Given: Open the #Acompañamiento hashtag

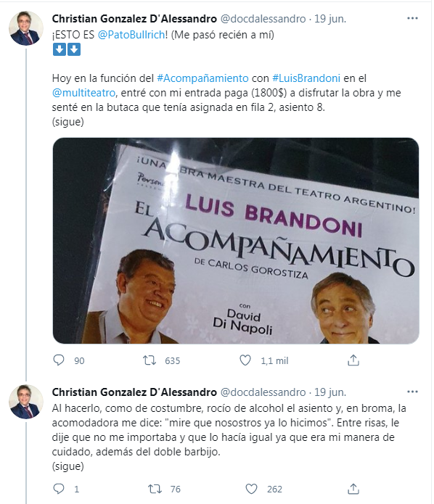Looking at the screenshot, I should point(202,78).
